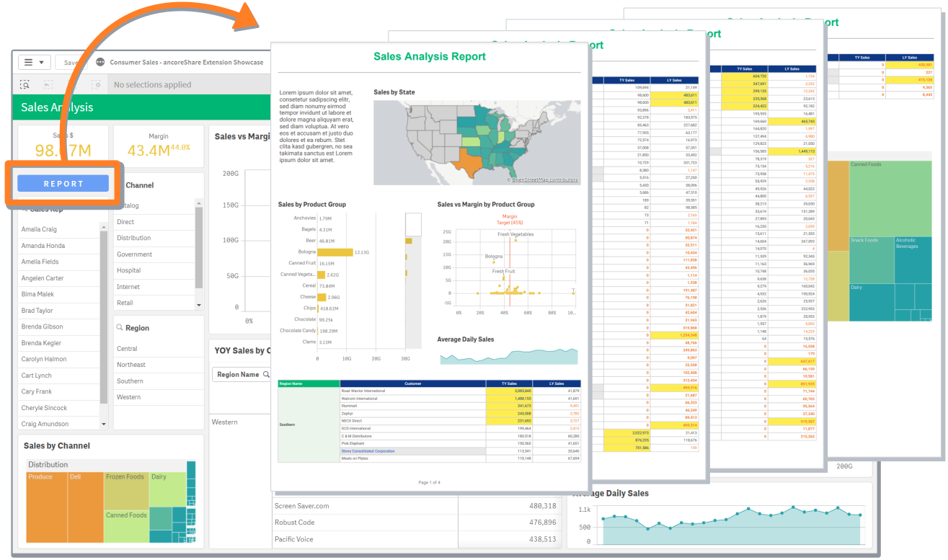Select Direct in the Channel list
948x560 pixels.
tap(154, 222)
